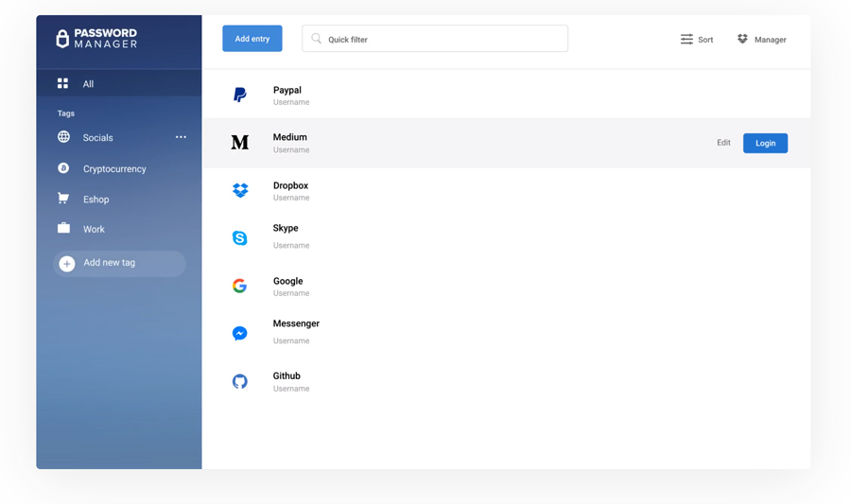Click the Paypal logo icon

click(x=240, y=95)
